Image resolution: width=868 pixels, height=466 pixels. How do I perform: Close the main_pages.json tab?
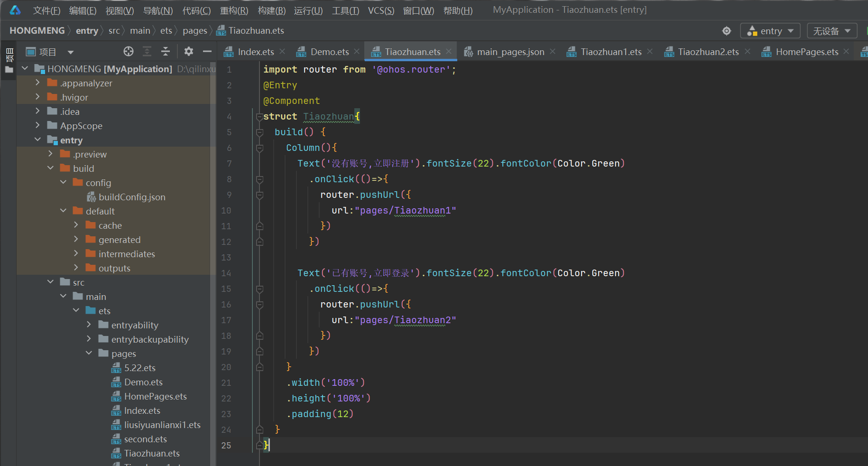(553, 51)
